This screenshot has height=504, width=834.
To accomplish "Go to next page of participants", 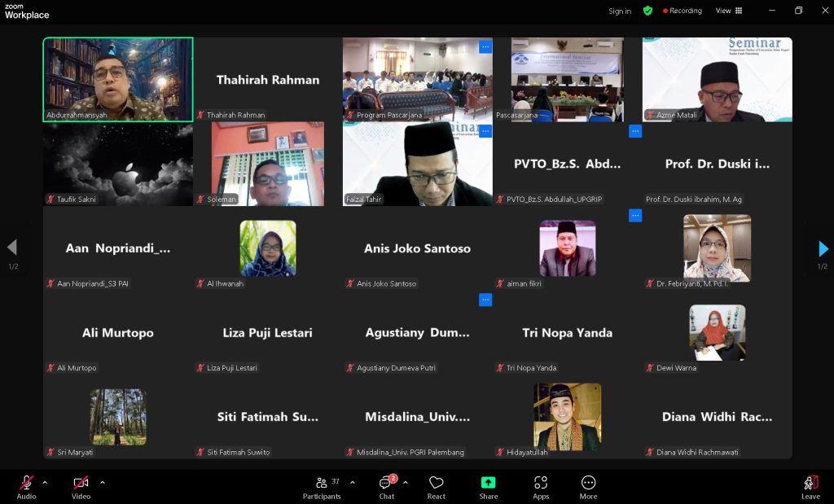I will point(823,248).
